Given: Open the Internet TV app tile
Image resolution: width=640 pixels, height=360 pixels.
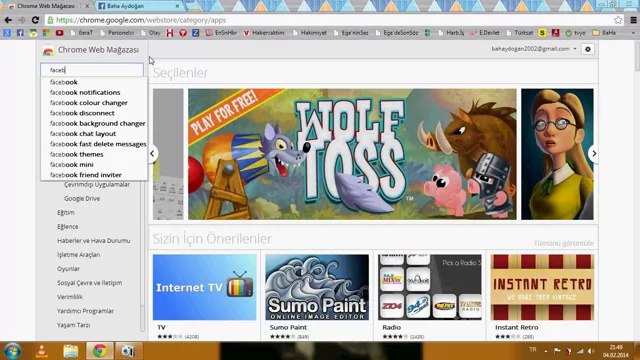Looking at the screenshot, I should pos(204,287).
